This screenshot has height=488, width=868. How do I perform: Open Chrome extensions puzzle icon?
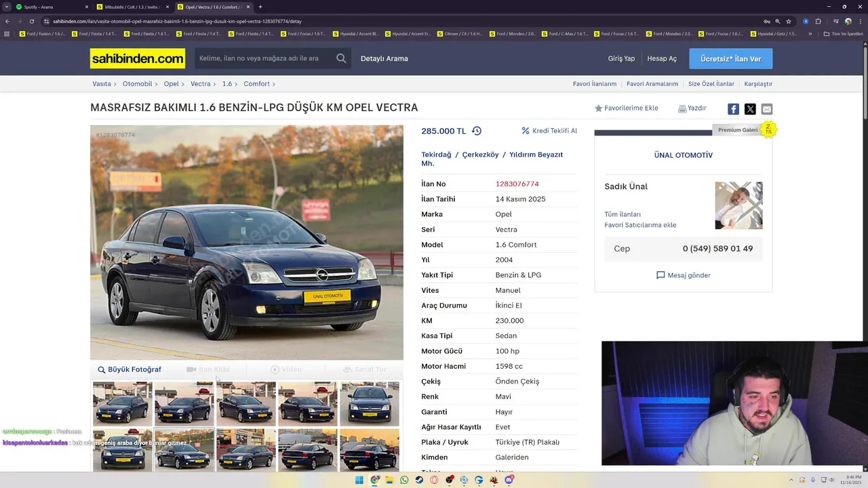click(x=818, y=21)
